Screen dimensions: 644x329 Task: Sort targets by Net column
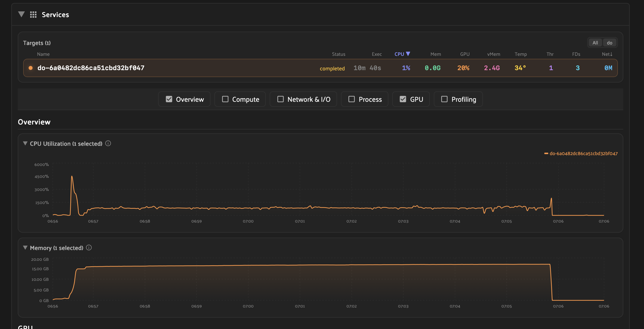pos(607,54)
